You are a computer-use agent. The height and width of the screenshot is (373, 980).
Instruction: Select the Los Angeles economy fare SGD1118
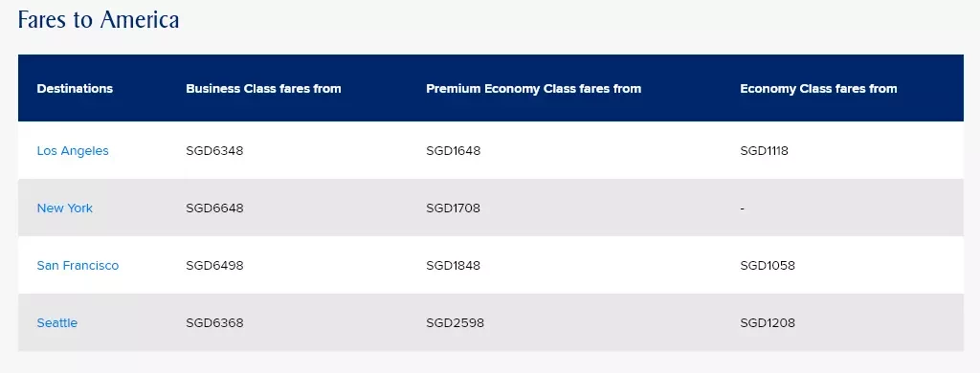click(764, 150)
